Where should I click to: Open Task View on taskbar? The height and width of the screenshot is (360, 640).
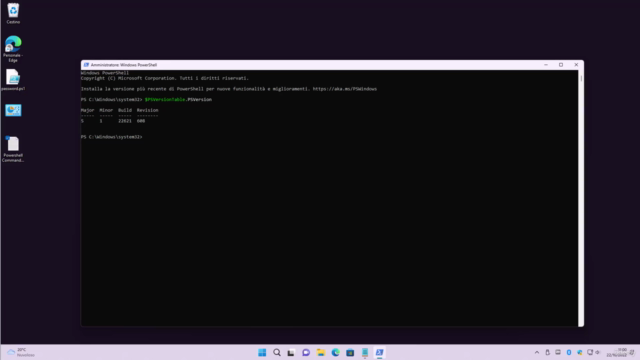[x=291, y=353]
